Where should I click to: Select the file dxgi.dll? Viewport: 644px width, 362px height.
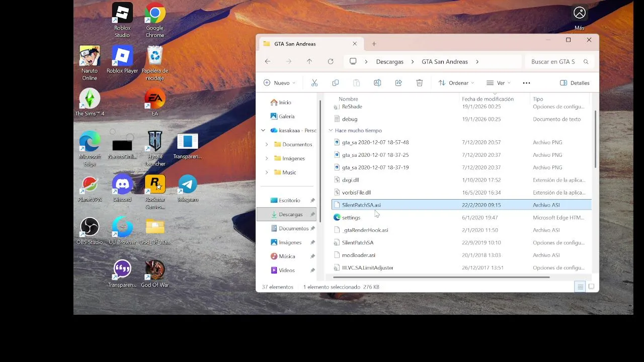(461, 180)
